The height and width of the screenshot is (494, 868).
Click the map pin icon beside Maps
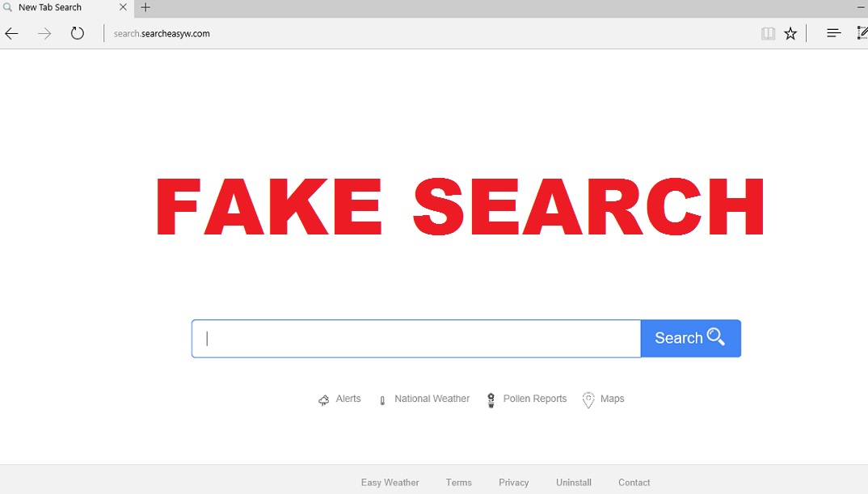589,399
